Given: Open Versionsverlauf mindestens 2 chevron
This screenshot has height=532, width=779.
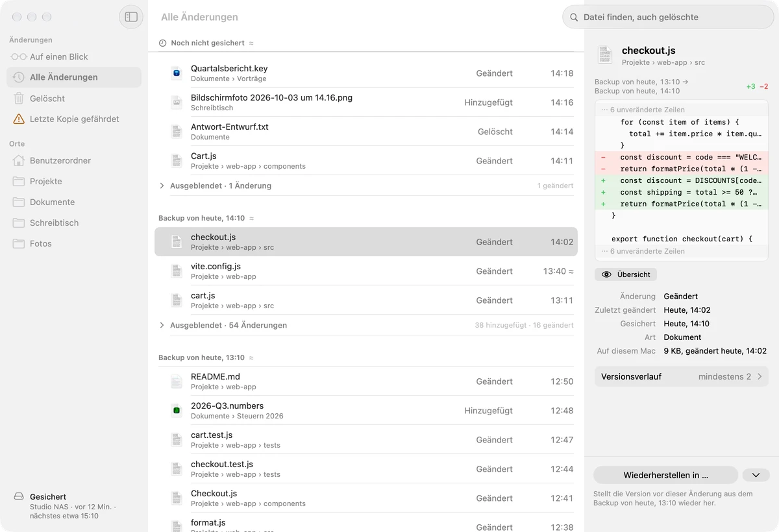Looking at the screenshot, I should tap(760, 376).
